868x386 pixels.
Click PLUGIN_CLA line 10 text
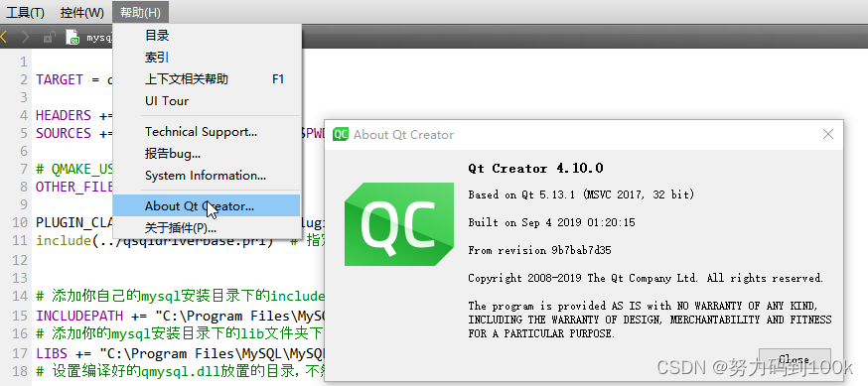tap(74, 223)
